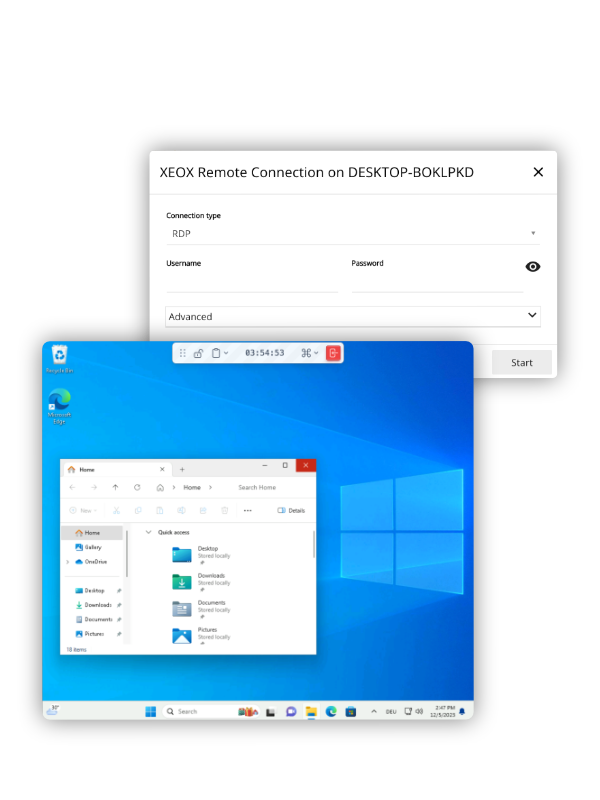Click the Up arrow in File Explorer
Viewport: 600px width, 800px height.
coord(115,488)
